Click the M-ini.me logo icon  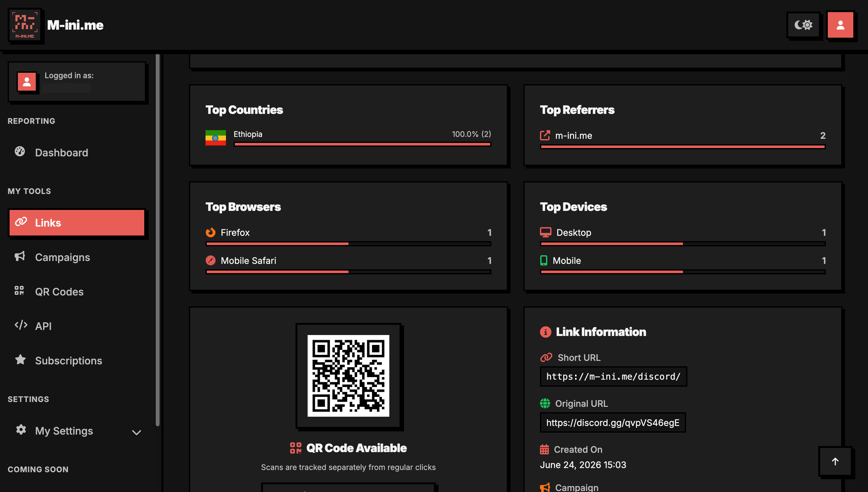click(25, 25)
